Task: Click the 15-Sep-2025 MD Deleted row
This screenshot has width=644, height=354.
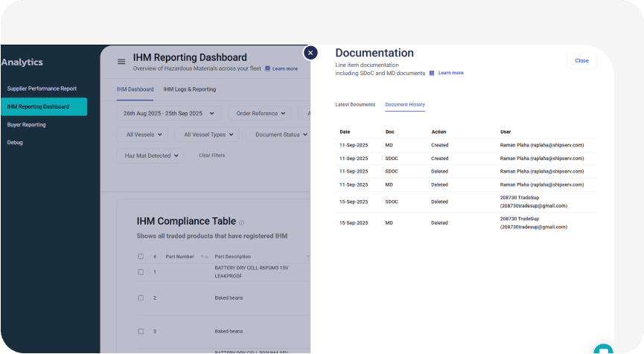Action: tap(466, 222)
